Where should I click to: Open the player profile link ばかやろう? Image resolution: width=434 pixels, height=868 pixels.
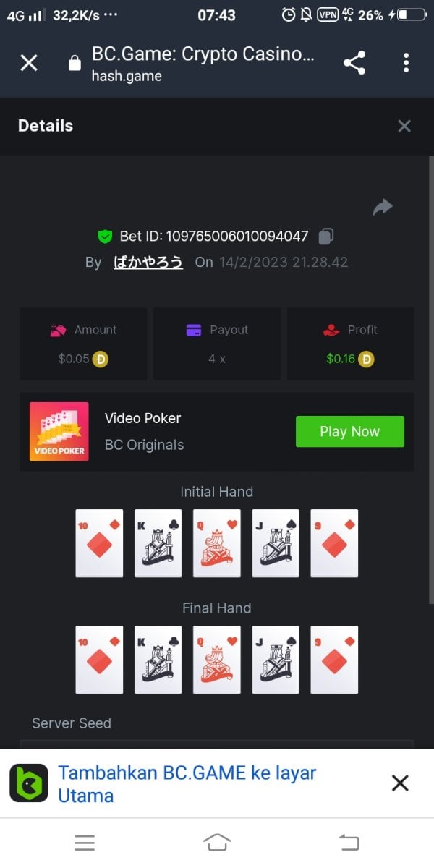pyautogui.click(x=148, y=262)
